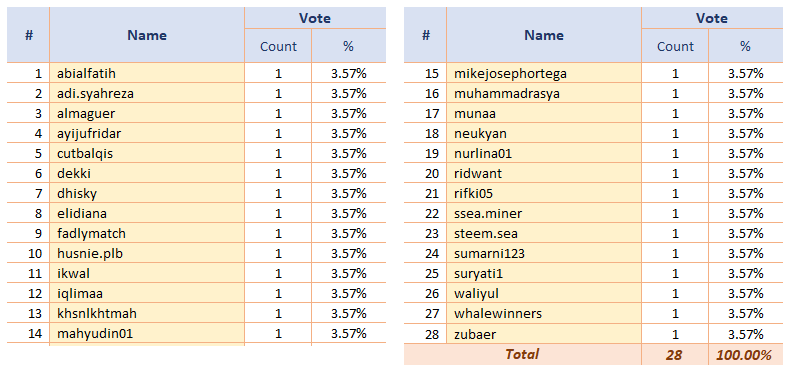Select the left table Count subheader
791x373 pixels.
point(278,46)
